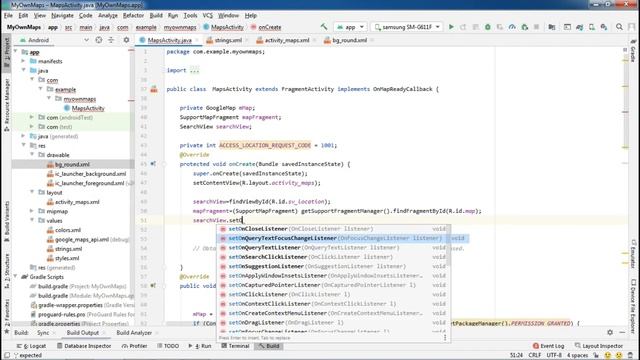Viewport: 640px width, 360px height.
Task: Open the Terminal tool window
Action: (x=235, y=346)
